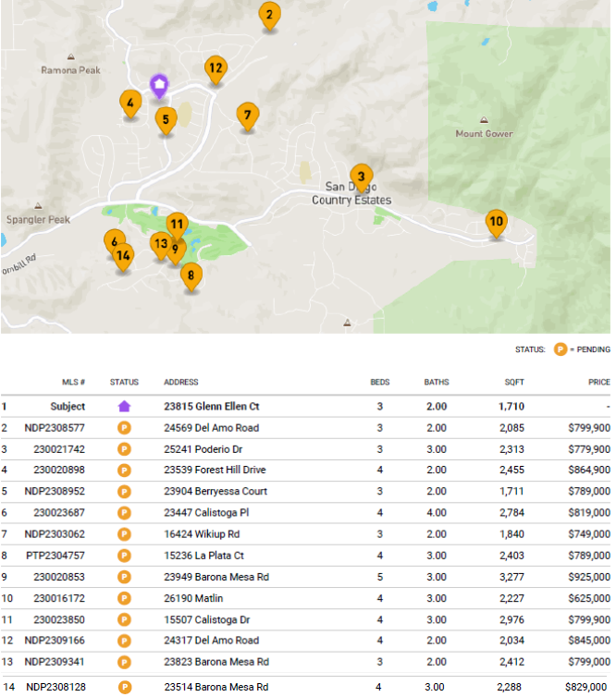Select address 25241 Poderio Dr

pos(203,449)
